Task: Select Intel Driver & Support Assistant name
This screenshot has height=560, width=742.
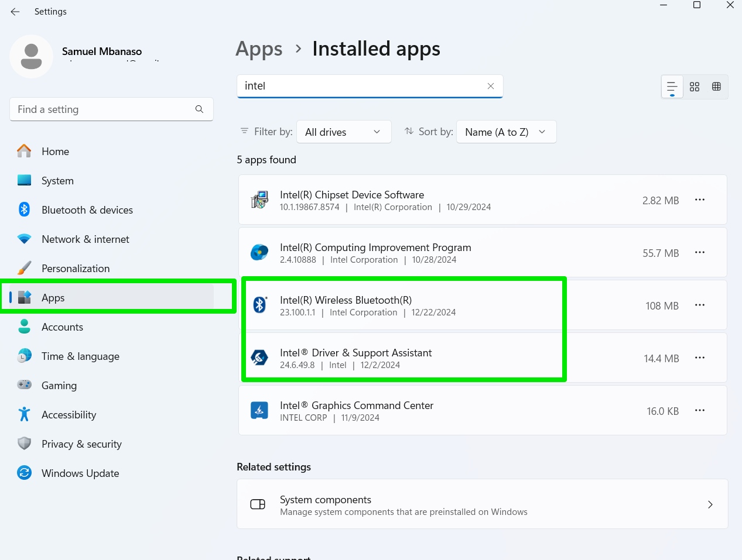Action: [x=355, y=353]
